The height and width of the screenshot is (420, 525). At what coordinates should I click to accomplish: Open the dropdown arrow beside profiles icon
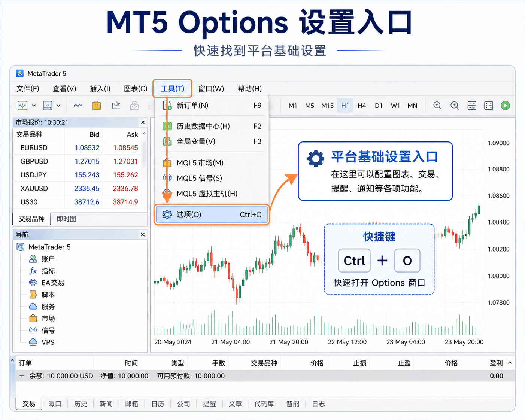point(58,106)
